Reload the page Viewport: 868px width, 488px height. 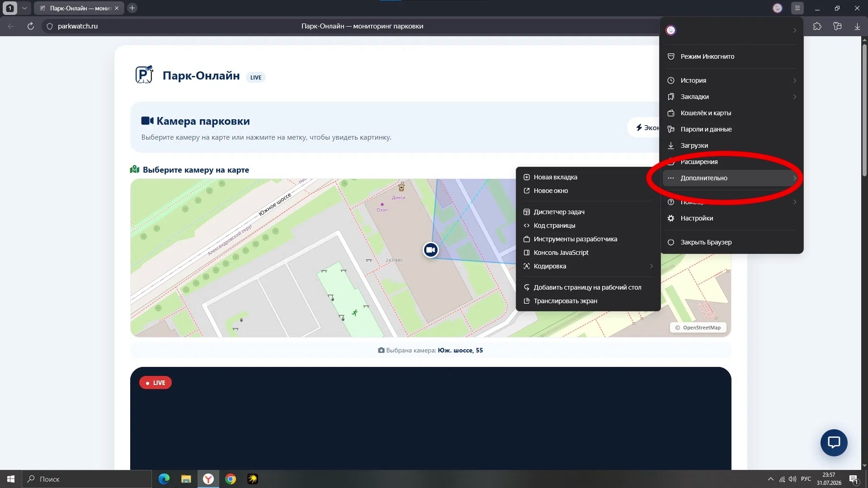click(30, 26)
